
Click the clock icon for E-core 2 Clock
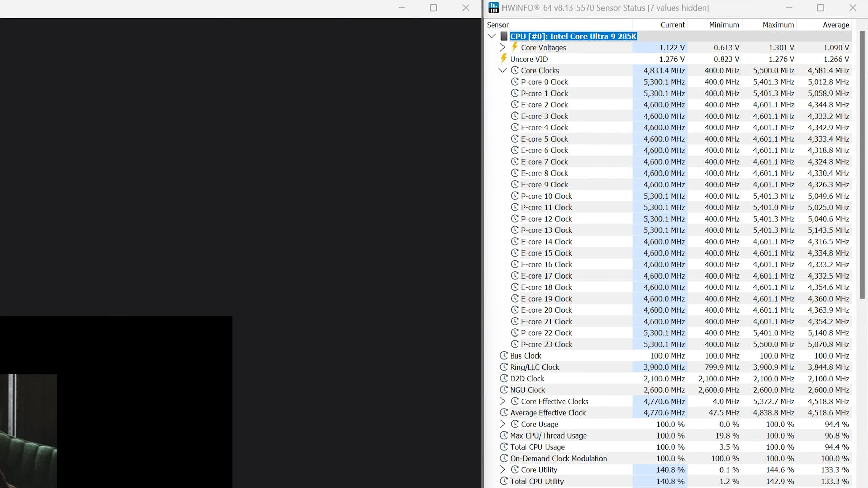tap(515, 105)
